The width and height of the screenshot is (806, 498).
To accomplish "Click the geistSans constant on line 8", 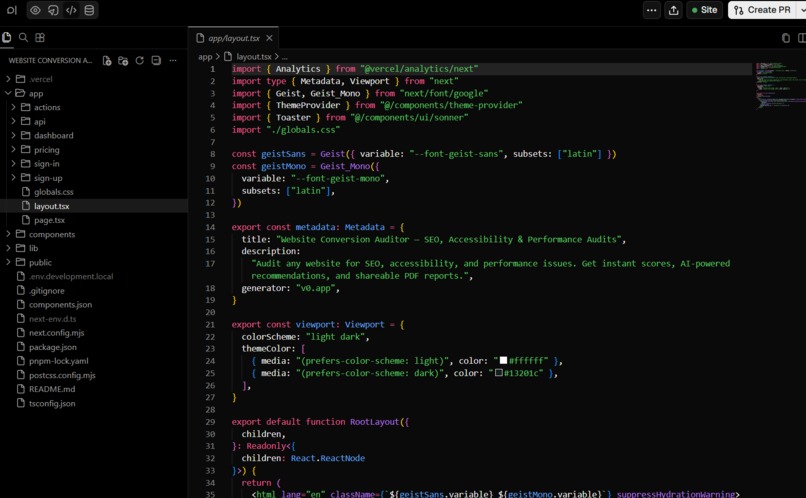I will coord(283,154).
